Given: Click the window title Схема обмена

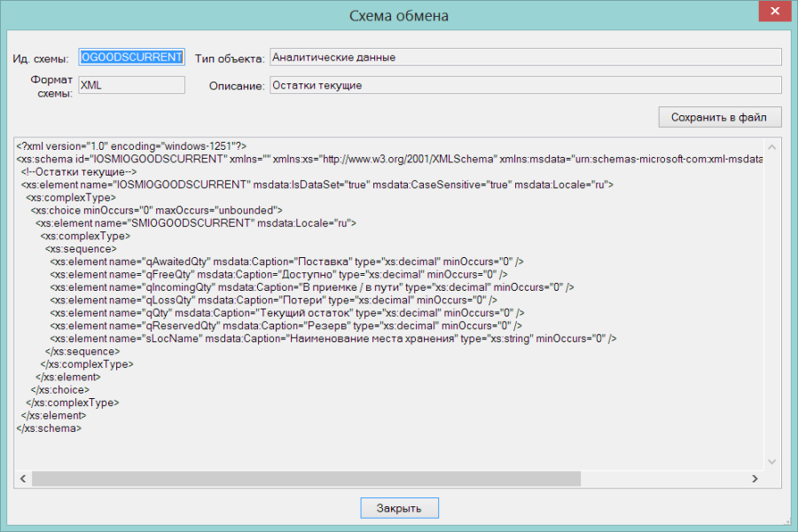Looking at the screenshot, I should [x=399, y=16].
